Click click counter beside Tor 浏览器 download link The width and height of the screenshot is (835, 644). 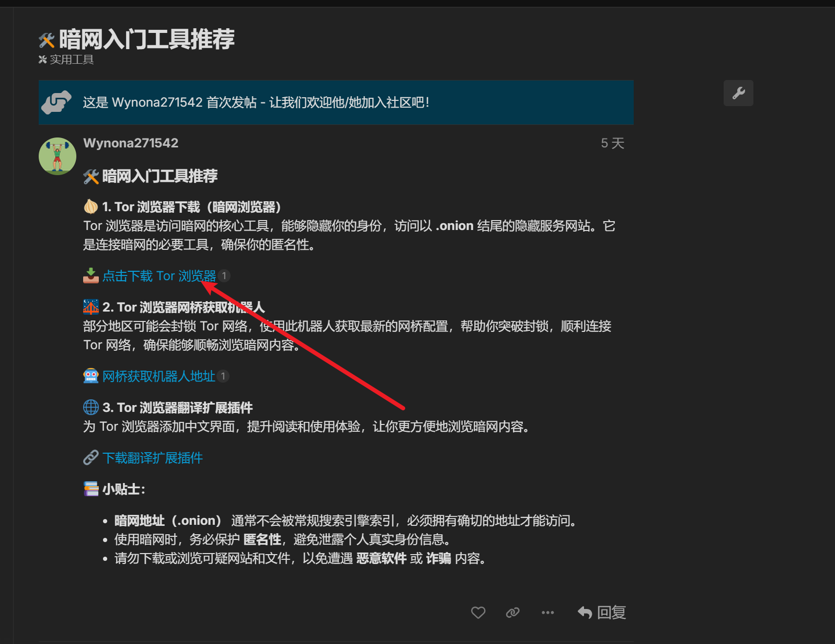[x=224, y=276]
